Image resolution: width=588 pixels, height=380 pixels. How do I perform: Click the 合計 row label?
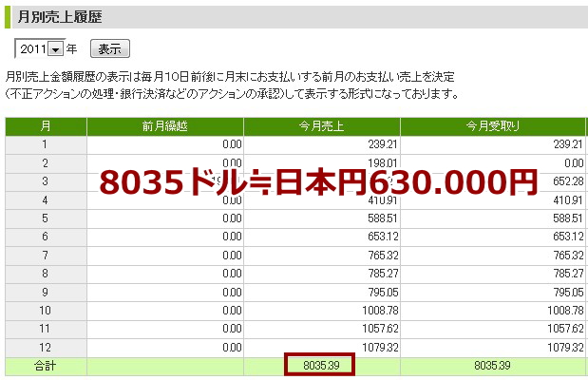[45, 366]
